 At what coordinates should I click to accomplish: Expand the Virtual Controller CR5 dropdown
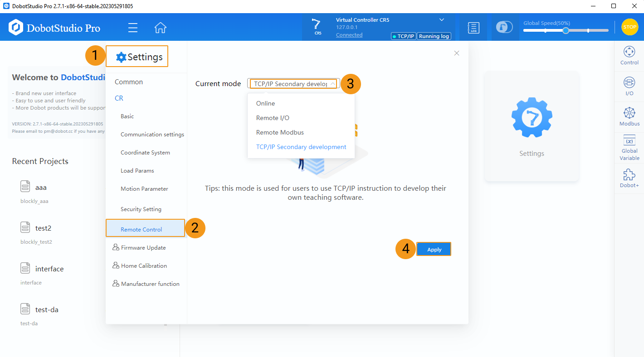coord(442,20)
